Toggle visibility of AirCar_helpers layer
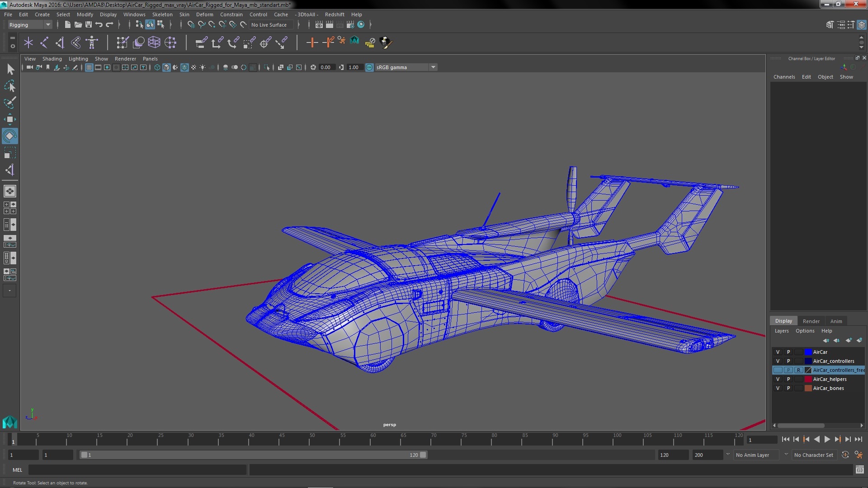868x488 pixels. 778,379
